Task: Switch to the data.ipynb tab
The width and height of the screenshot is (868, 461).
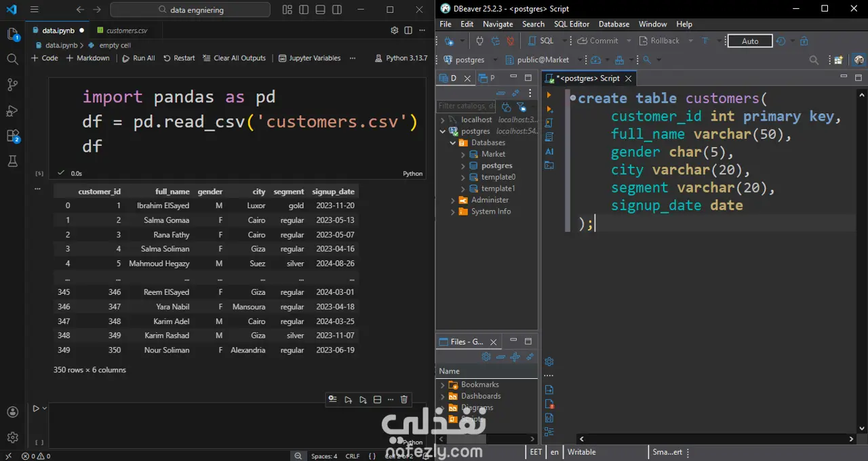Action: click(x=58, y=31)
